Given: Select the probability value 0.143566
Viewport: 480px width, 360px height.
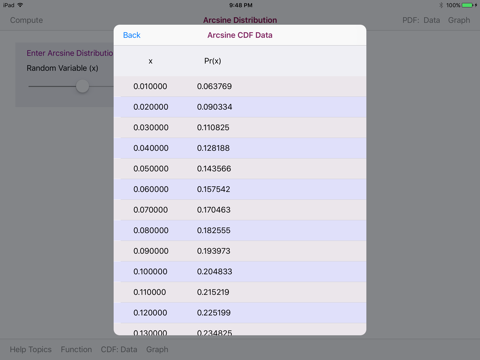Looking at the screenshot, I should (x=214, y=169).
